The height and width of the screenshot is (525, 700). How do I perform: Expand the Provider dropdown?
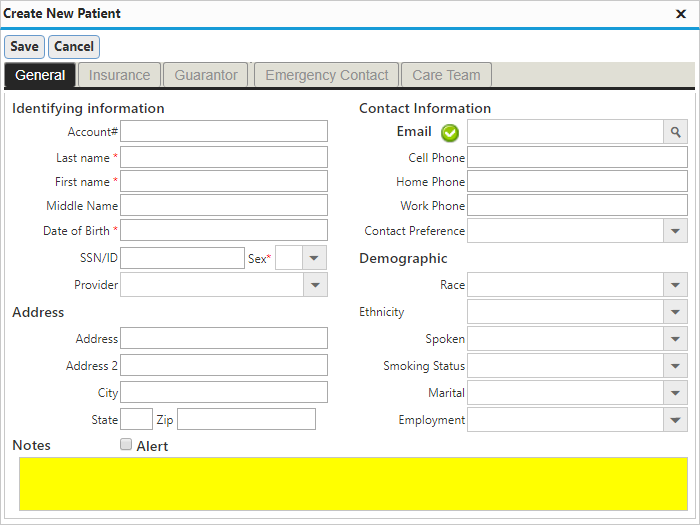(x=315, y=285)
